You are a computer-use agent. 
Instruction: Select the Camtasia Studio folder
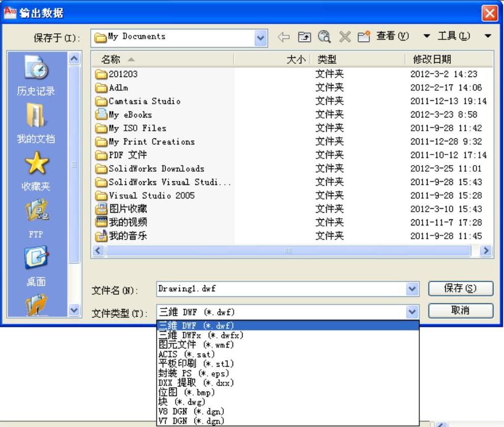(144, 101)
